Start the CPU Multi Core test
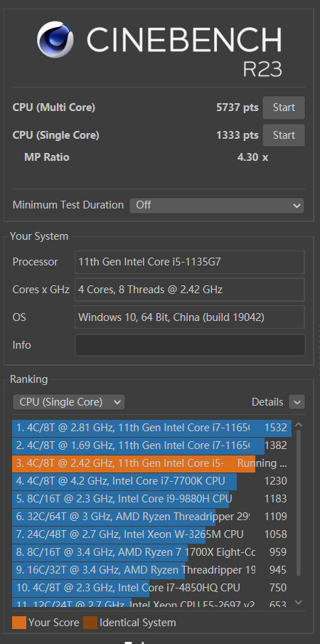 (x=284, y=107)
